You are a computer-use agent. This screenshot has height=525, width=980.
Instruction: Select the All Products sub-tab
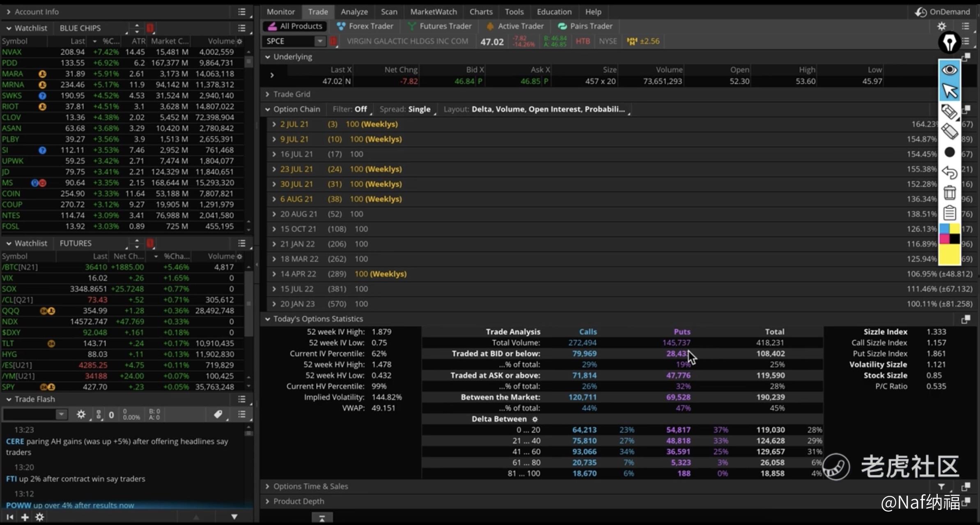coord(295,26)
